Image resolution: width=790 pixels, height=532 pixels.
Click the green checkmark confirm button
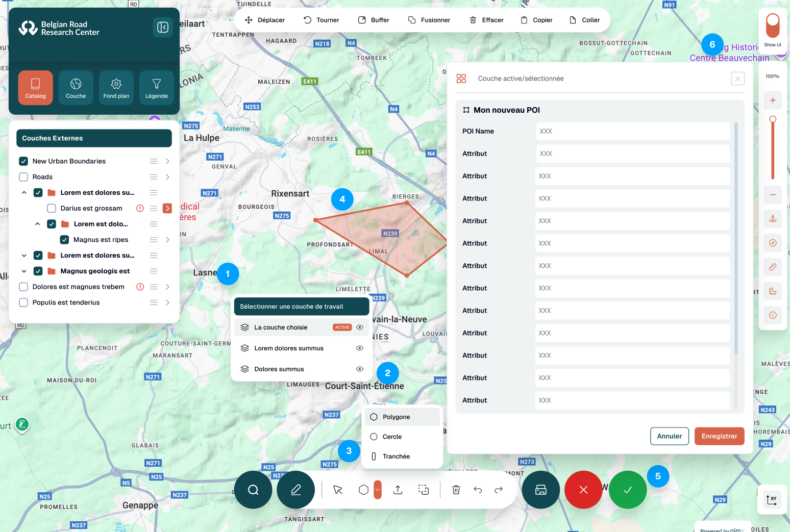628,490
